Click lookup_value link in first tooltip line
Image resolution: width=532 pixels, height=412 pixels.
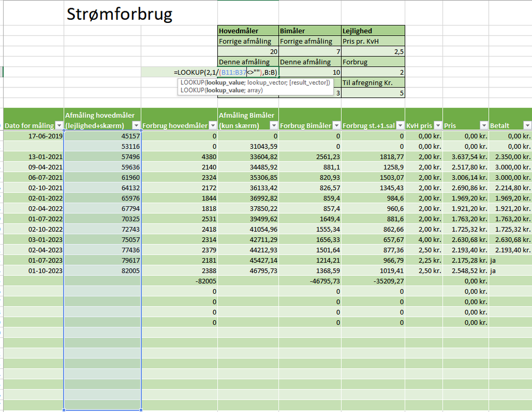pos(225,83)
